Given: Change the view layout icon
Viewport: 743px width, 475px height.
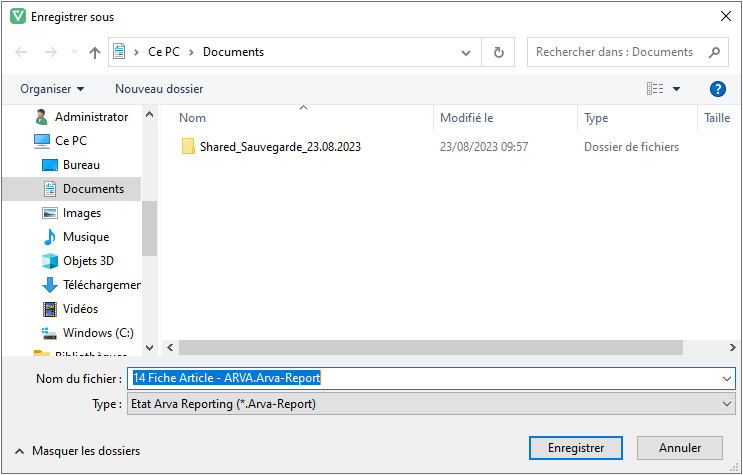Looking at the screenshot, I should (x=655, y=89).
